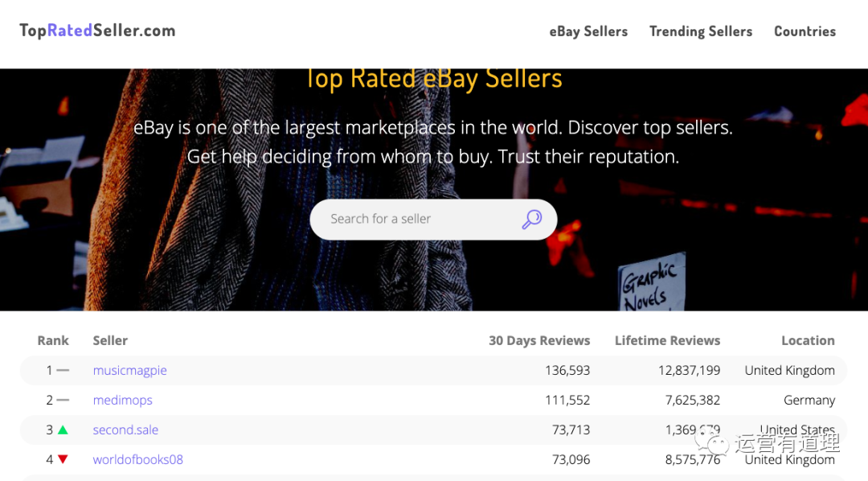
Task: Click the dash indicator beside rank 1
Action: click(x=63, y=370)
